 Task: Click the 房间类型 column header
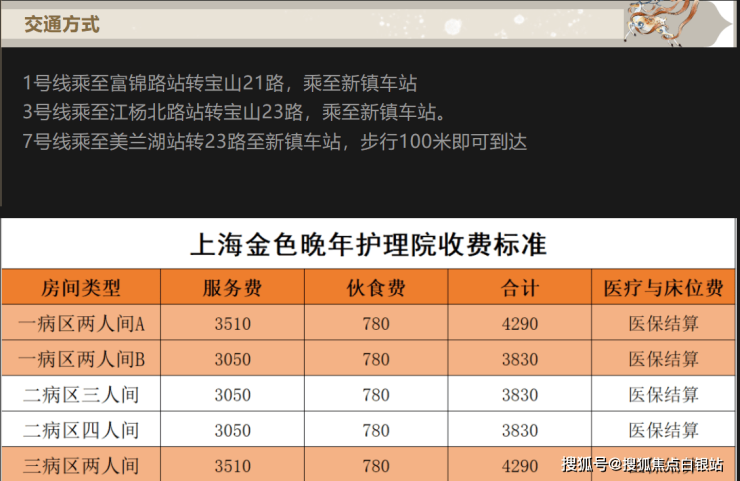tap(81, 287)
